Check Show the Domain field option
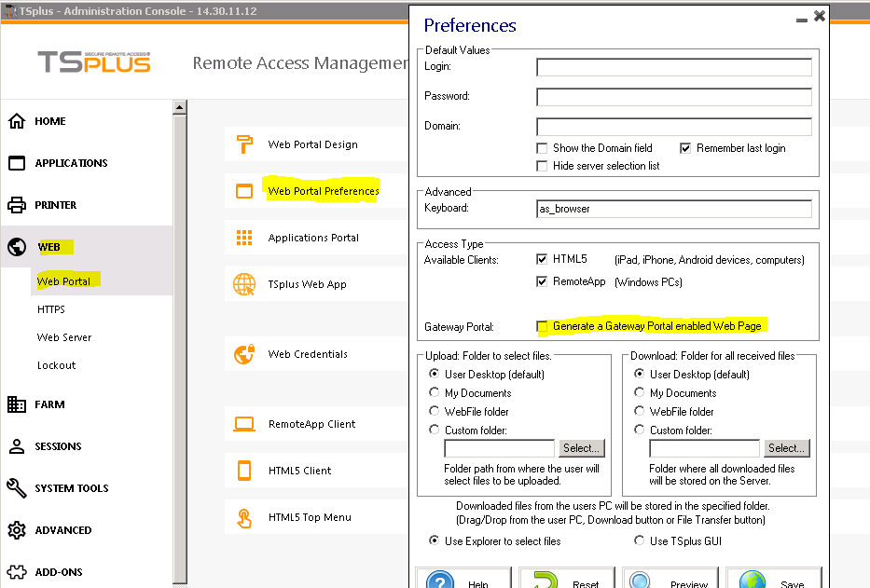 pyautogui.click(x=543, y=148)
